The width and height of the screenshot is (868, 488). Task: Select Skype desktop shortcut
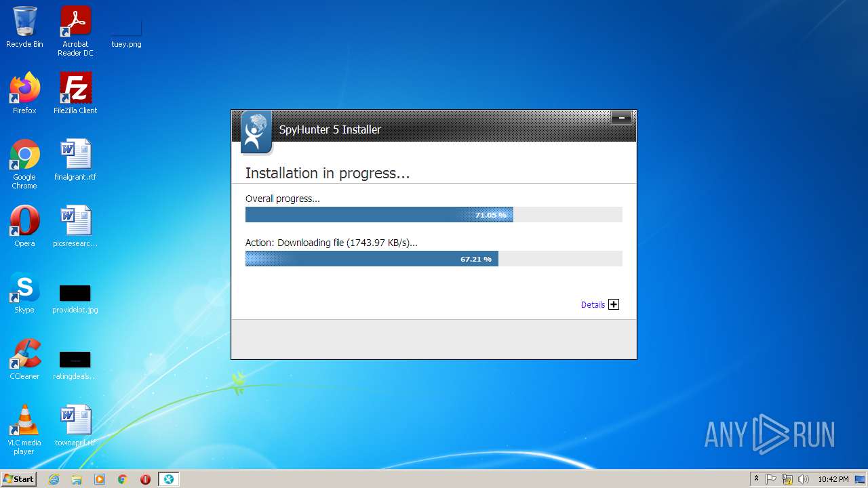[x=24, y=293]
